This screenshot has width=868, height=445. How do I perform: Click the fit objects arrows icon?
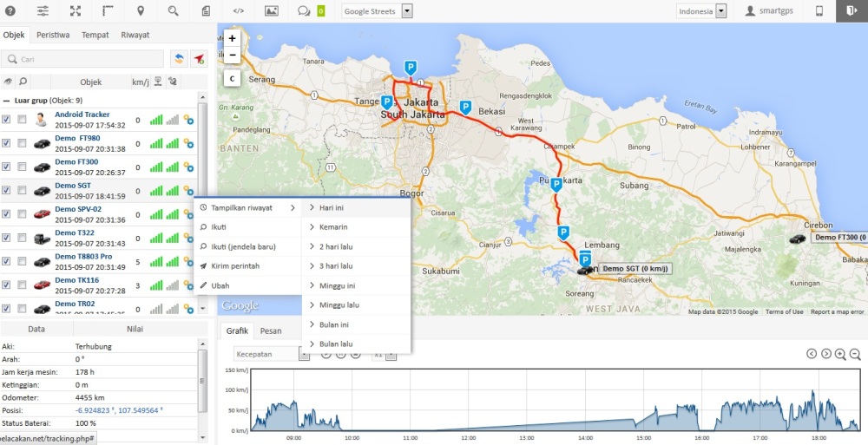click(76, 11)
